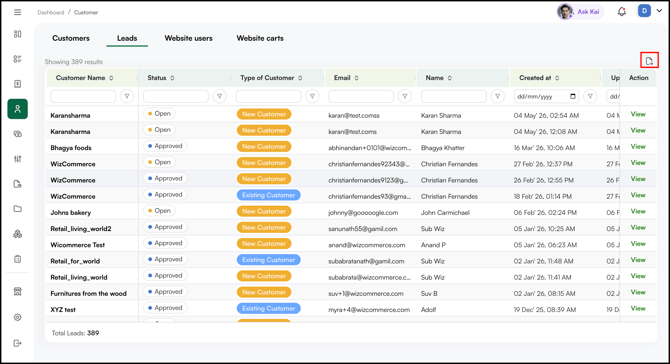Click the Created at date input field
The width and height of the screenshot is (670, 364).
[546, 96]
